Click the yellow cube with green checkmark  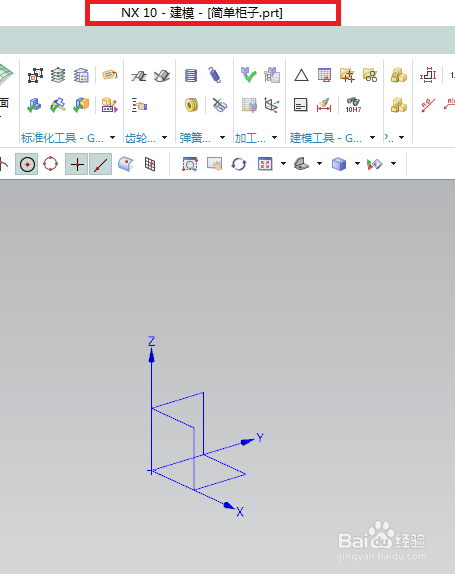pos(81,105)
